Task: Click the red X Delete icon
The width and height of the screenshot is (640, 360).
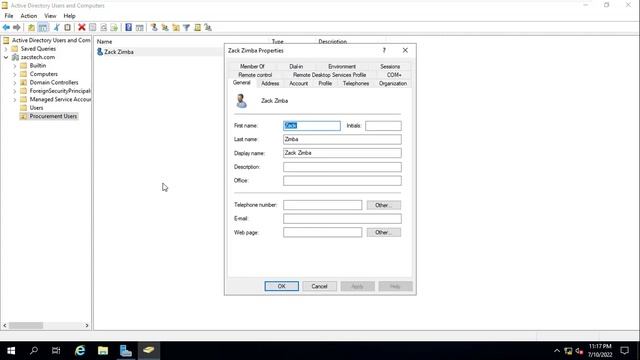Action: click(82, 27)
